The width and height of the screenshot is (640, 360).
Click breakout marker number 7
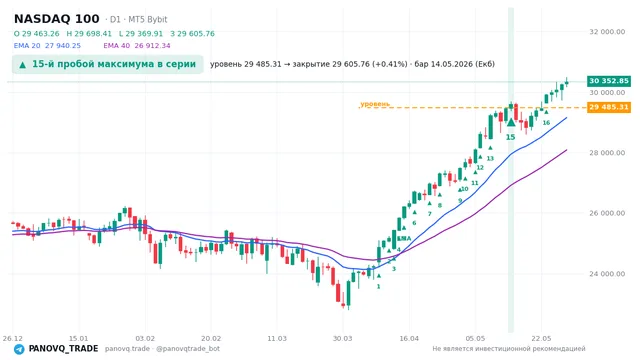pos(429,213)
